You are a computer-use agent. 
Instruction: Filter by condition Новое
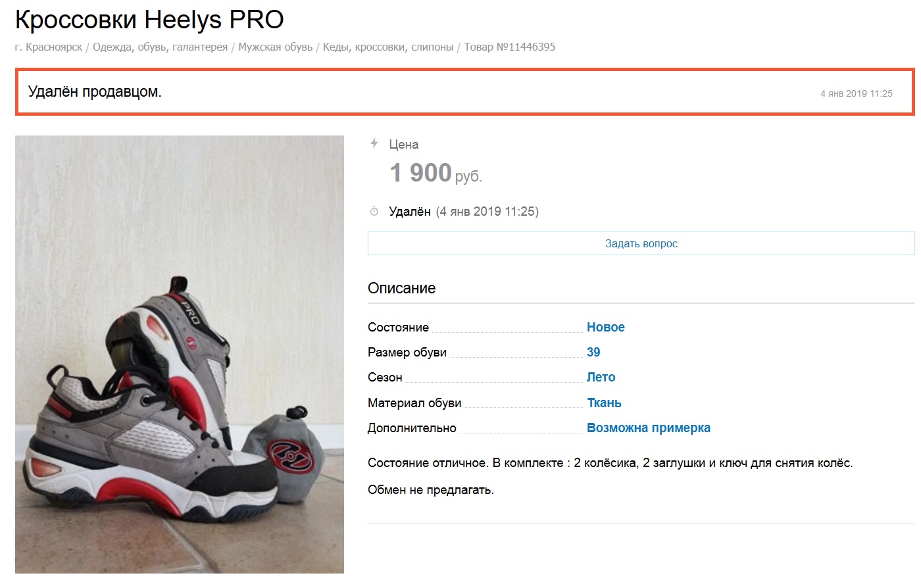click(x=605, y=328)
